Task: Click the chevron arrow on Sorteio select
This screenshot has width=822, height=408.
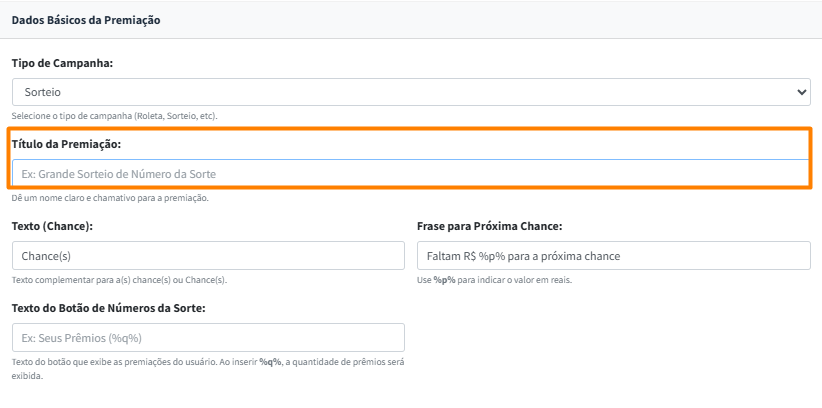Action: (801, 91)
